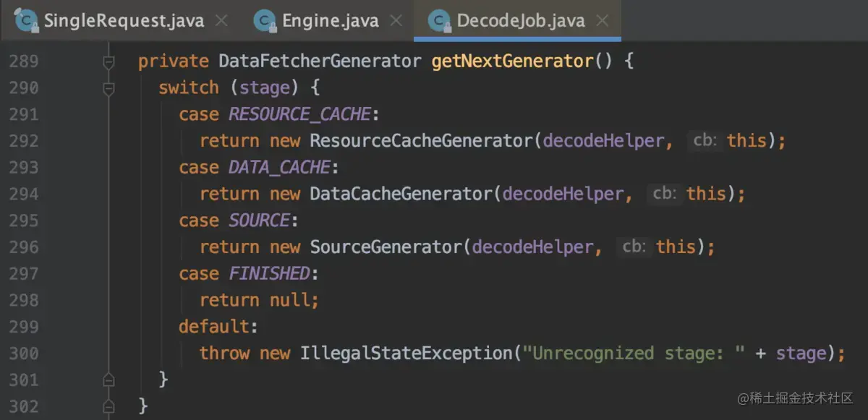The image size is (868, 420).
Task: Click the Java class icon on DecodeJob.java tab
Action: click(x=439, y=21)
